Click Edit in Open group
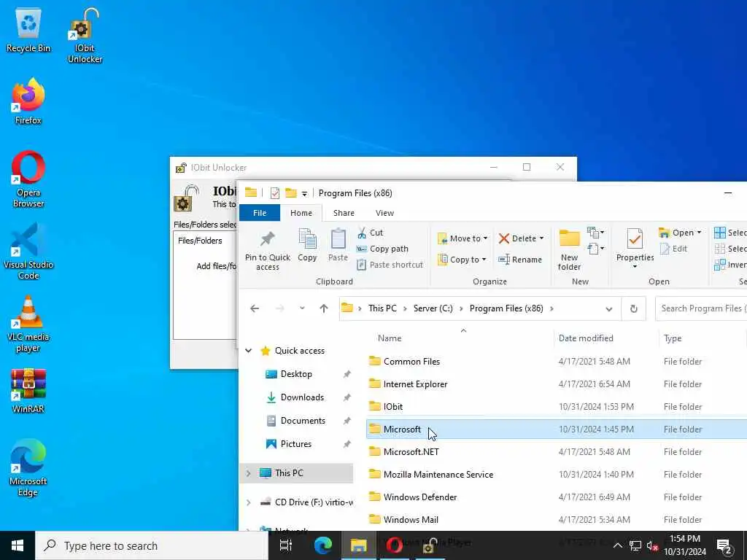Screen dimensions: 747x560 point(673,249)
